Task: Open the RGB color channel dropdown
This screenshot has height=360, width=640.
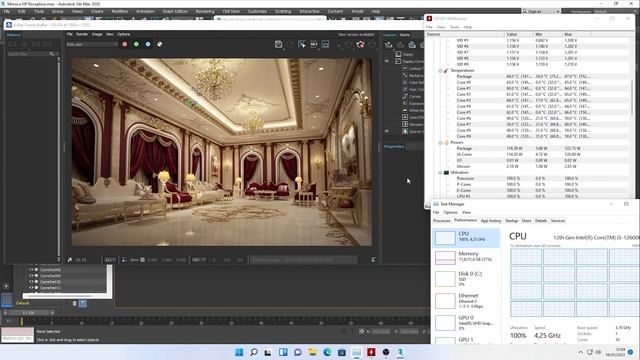Action: point(91,44)
